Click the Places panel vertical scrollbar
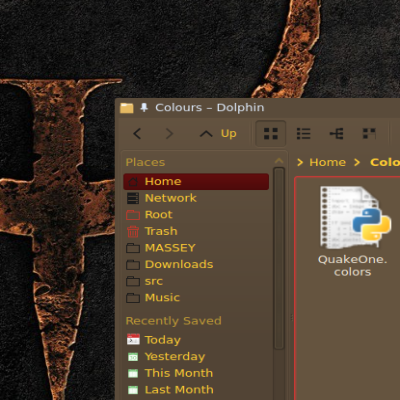Viewport: 400px width, 400px height. click(x=279, y=258)
